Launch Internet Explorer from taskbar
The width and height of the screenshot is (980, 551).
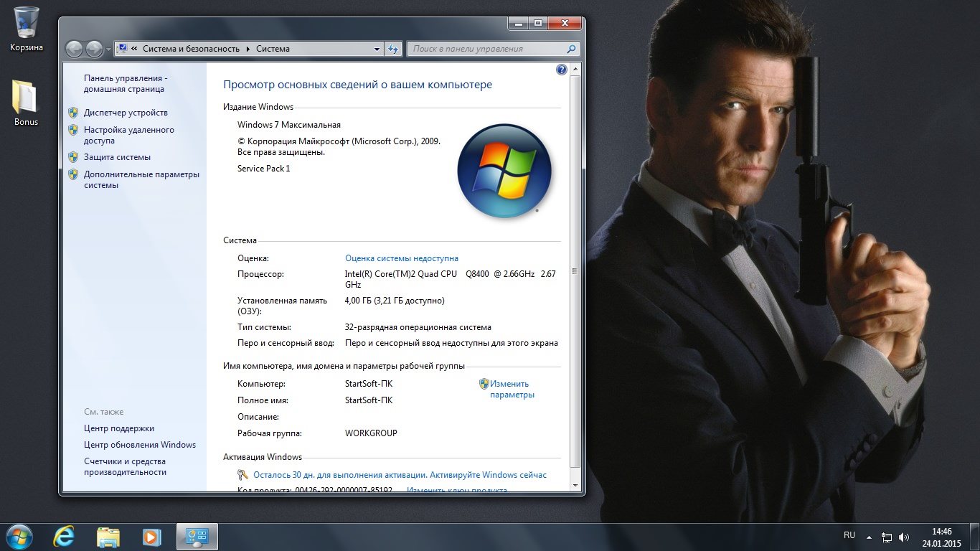tap(64, 537)
